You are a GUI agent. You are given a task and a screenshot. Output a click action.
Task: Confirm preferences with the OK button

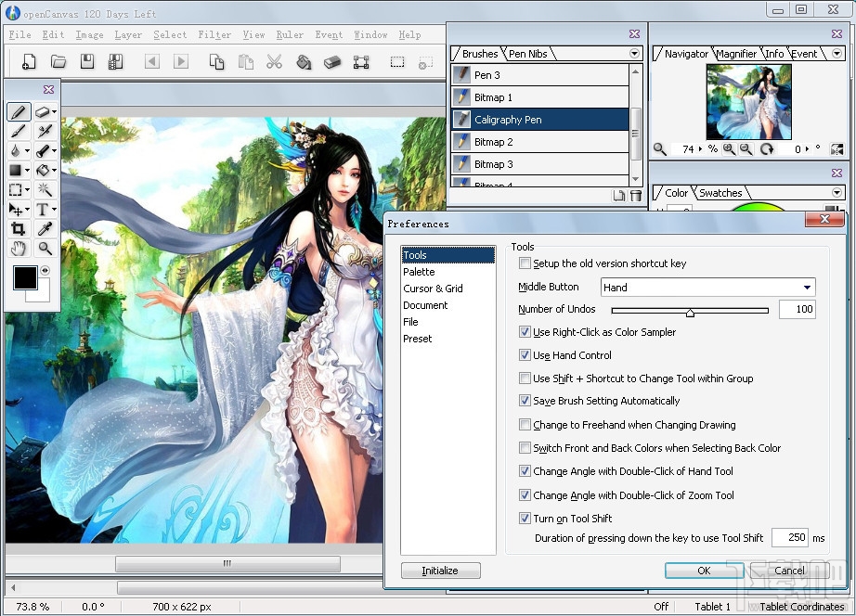703,571
